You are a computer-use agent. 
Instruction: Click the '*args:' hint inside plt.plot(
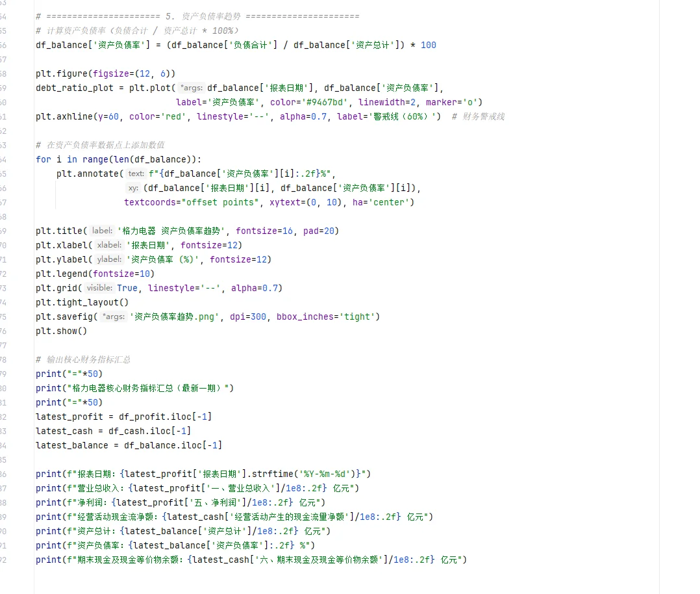coord(192,88)
